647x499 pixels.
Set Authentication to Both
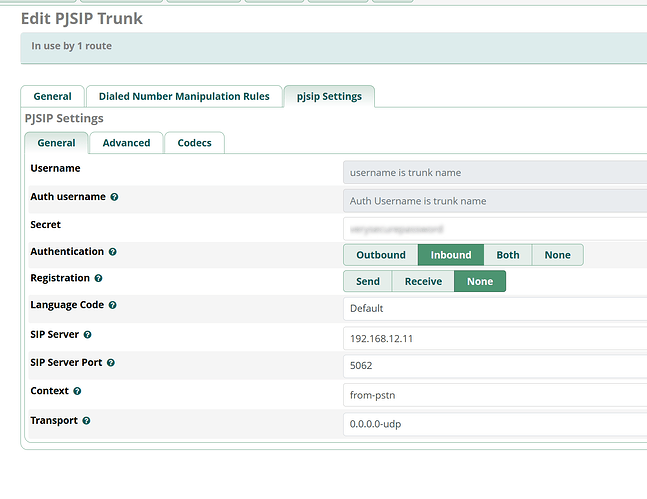508,255
